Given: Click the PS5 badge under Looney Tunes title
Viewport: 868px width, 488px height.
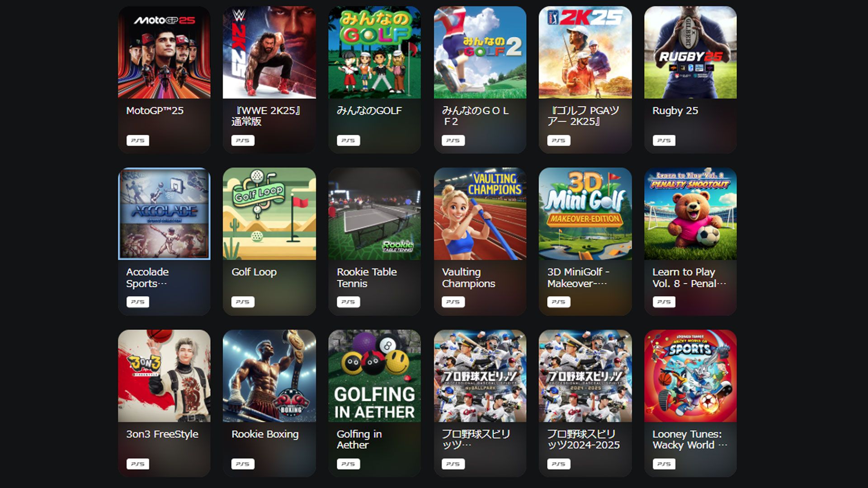Looking at the screenshot, I should point(664,464).
